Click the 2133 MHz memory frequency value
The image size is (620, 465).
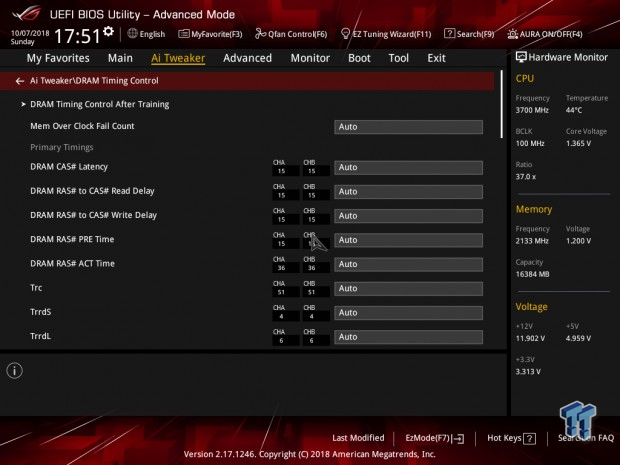[x=532, y=241]
